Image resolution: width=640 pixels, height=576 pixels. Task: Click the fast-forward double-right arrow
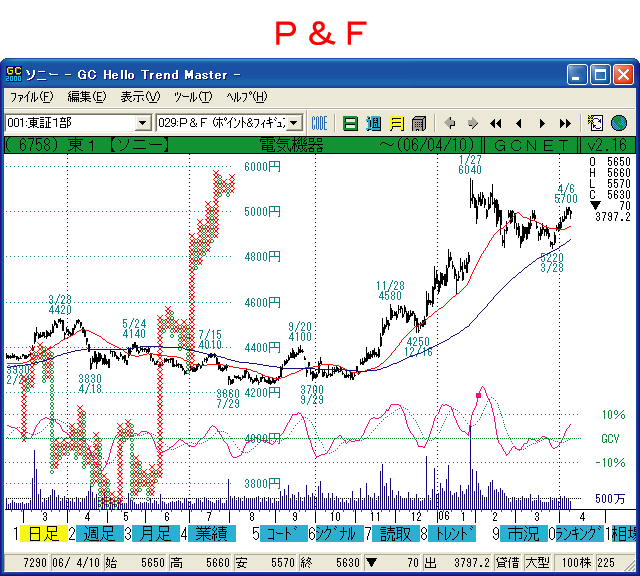[565, 123]
